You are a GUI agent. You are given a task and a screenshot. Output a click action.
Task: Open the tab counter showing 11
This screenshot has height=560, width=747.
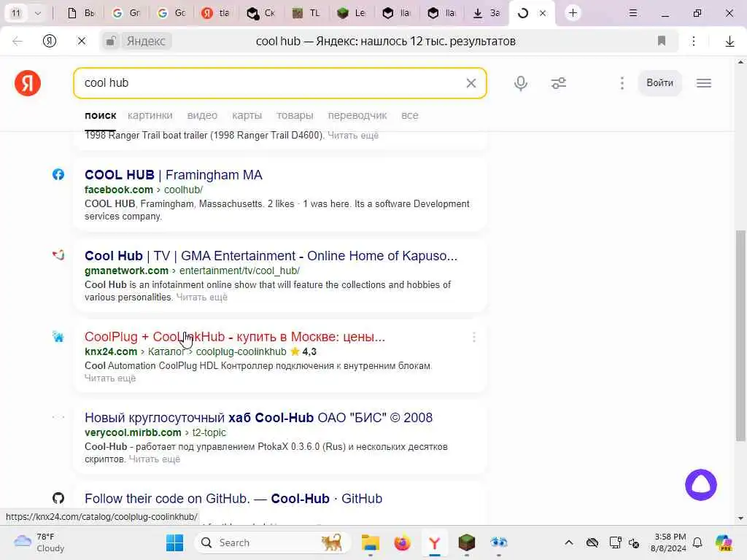(16, 13)
